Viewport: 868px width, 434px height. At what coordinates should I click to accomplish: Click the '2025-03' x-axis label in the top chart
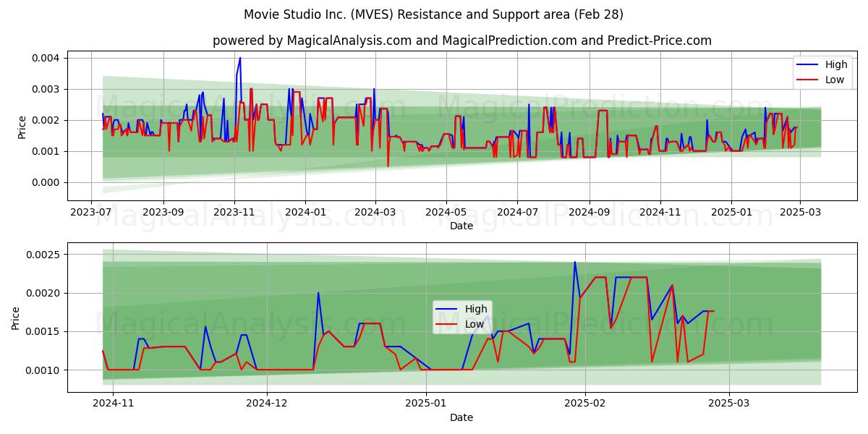(x=799, y=213)
